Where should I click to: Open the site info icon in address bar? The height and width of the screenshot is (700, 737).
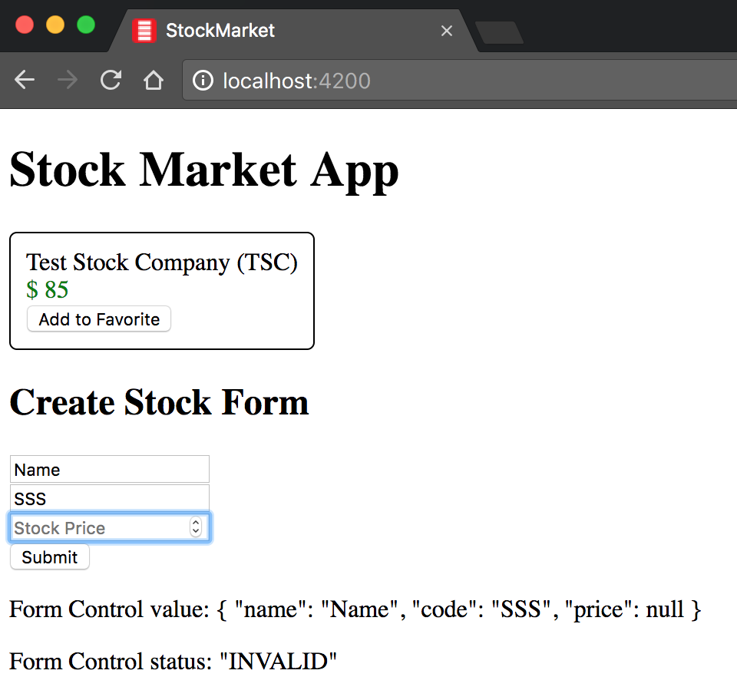203,81
